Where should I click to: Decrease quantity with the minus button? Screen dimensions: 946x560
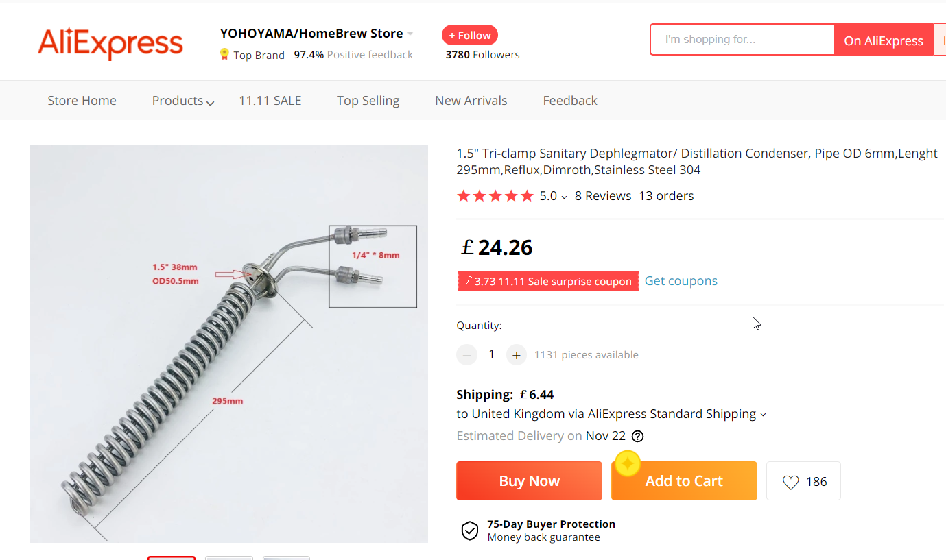pyautogui.click(x=466, y=355)
